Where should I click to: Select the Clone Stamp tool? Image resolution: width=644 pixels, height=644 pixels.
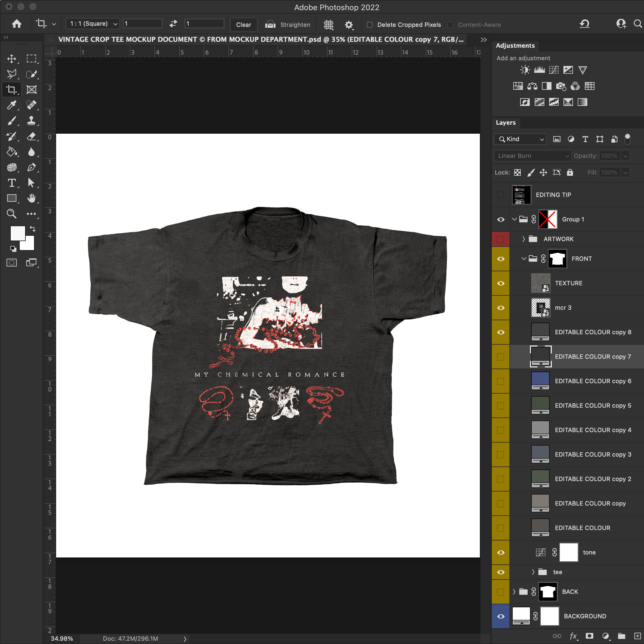(31, 121)
